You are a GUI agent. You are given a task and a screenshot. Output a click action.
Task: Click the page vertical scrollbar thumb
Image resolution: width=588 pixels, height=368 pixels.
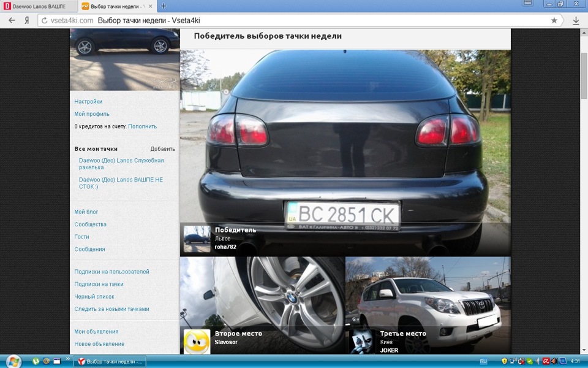coord(584,76)
